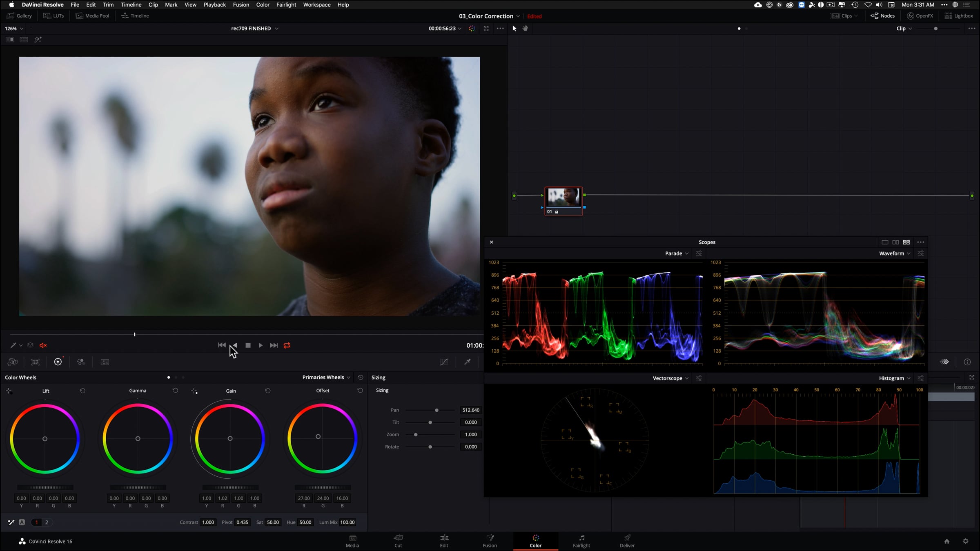Open the Deliver page
Image resolution: width=980 pixels, height=551 pixels.
click(627, 541)
